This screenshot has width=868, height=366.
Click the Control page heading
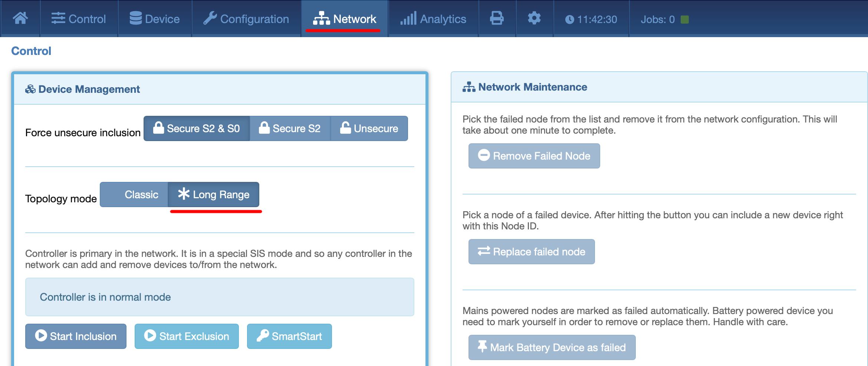31,51
